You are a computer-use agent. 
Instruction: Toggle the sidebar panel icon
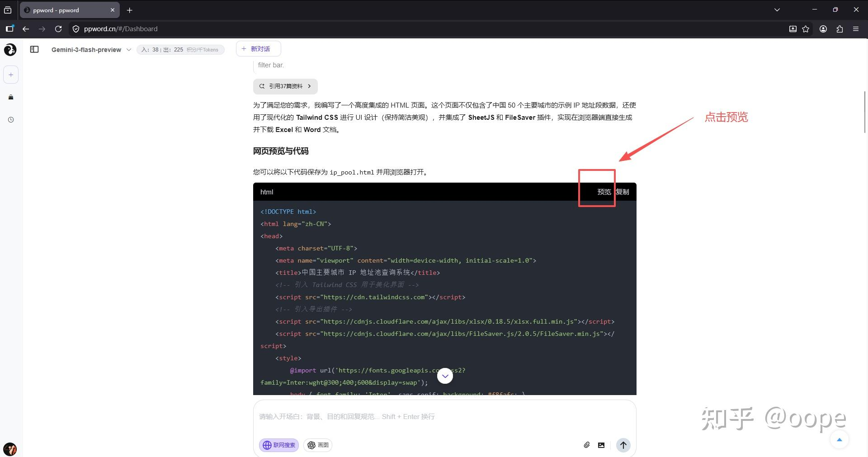pos(34,49)
